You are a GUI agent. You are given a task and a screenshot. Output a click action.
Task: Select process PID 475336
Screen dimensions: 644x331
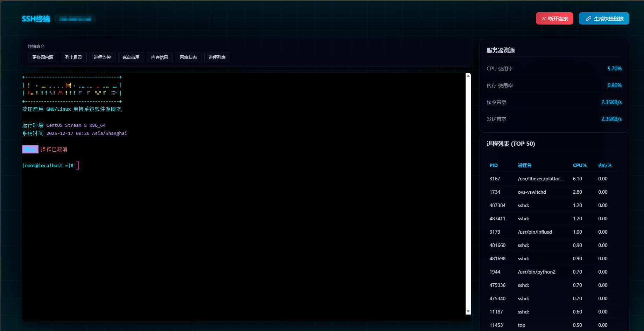tap(554, 285)
